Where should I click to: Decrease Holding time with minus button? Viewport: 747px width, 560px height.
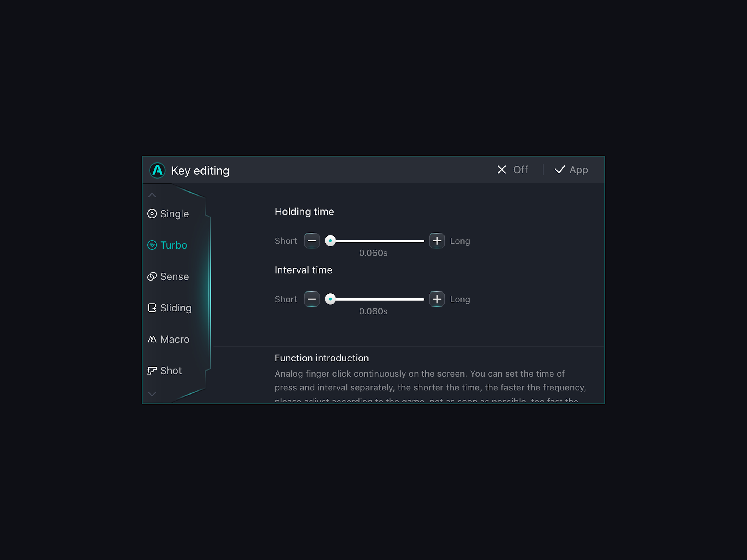pos(312,241)
